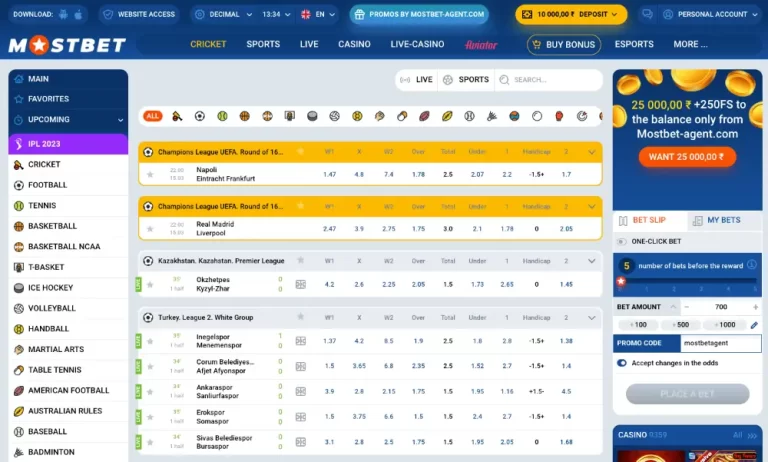Click the Website Access button
The height and width of the screenshot is (462, 768).
click(x=139, y=14)
